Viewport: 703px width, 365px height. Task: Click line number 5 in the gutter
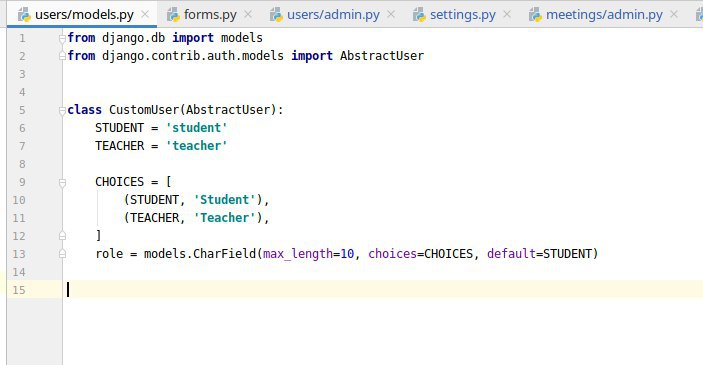(22, 110)
